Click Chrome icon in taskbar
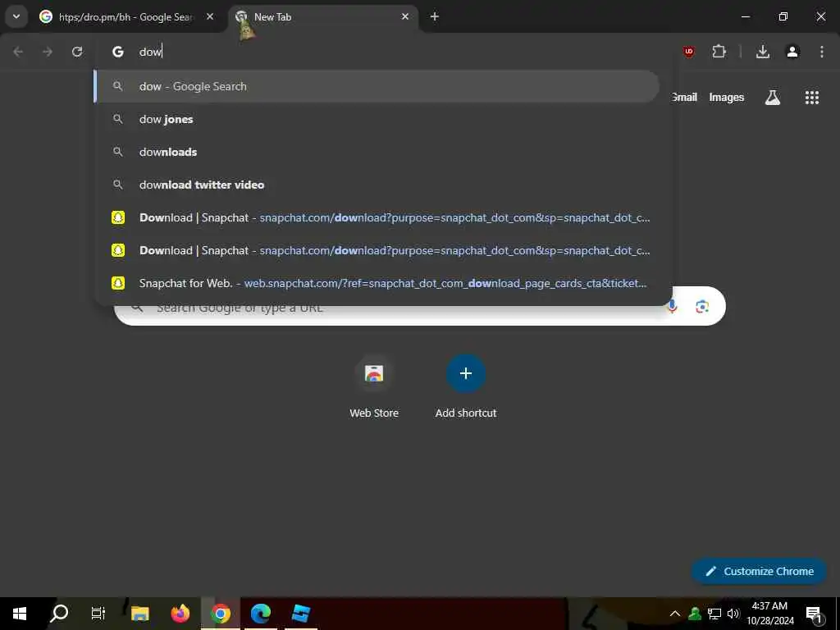This screenshot has width=840, height=630. 220,614
